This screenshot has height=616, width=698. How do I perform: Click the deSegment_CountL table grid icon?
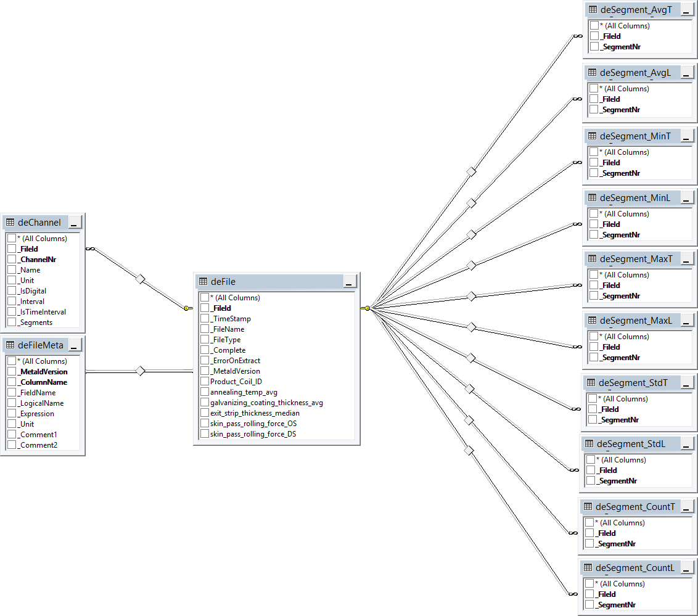click(588, 567)
